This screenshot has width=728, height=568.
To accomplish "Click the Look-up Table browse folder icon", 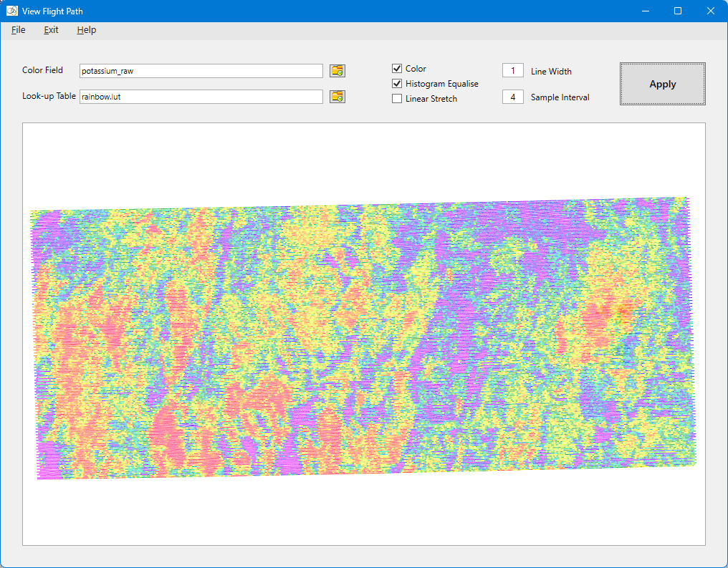I will click(x=337, y=97).
